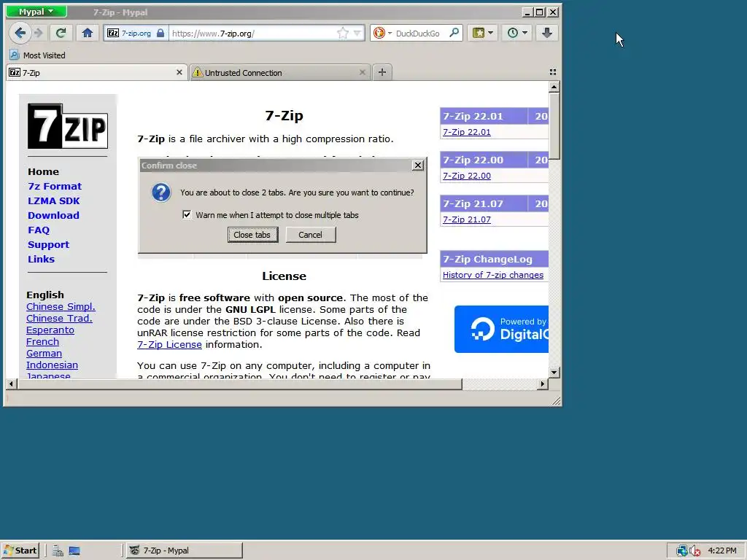Click the quick launch network computers icon
Image resolution: width=747 pixels, height=560 pixels.
coord(58,551)
